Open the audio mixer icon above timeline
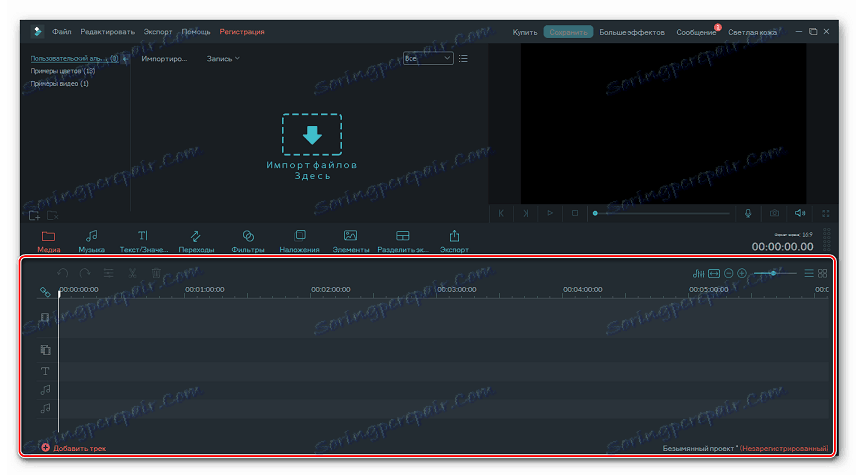 click(x=698, y=273)
